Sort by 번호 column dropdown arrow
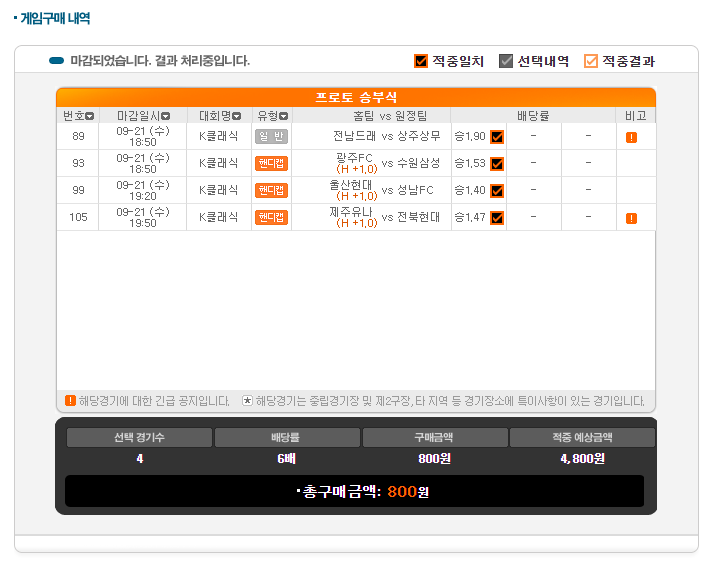The height and width of the screenshot is (568, 711). coord(90,116)
